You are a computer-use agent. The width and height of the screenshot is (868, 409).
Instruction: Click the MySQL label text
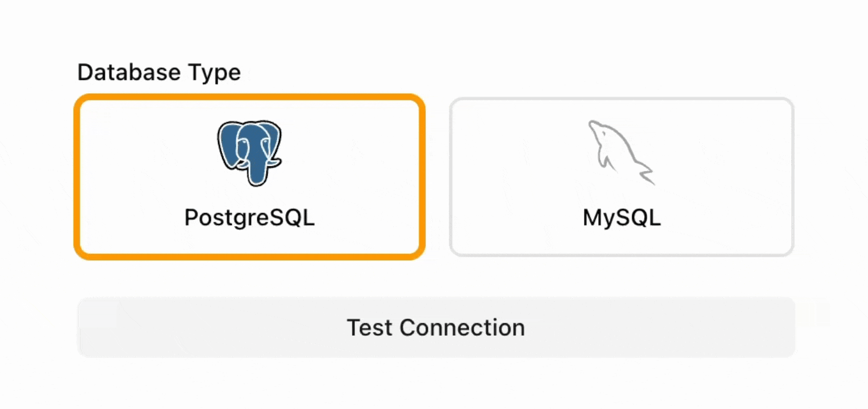621,217
